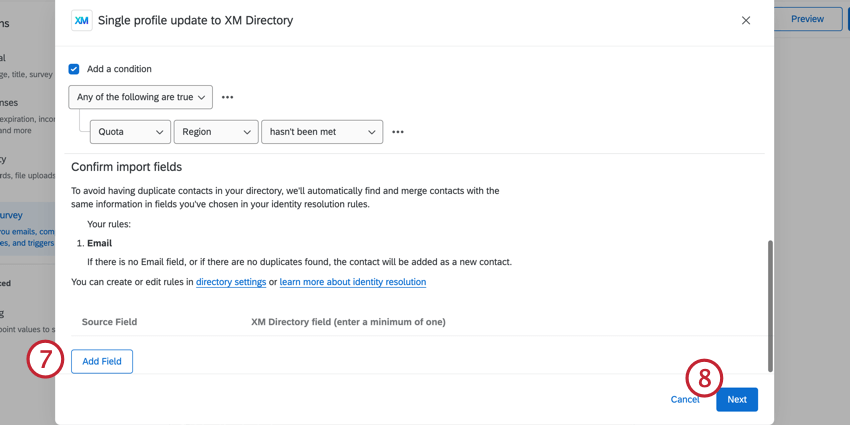Image resolution: width=850 pixels, height=425 pixels.
Task: Open the Quota condition type dropdown
Action: tap(130, 132)
